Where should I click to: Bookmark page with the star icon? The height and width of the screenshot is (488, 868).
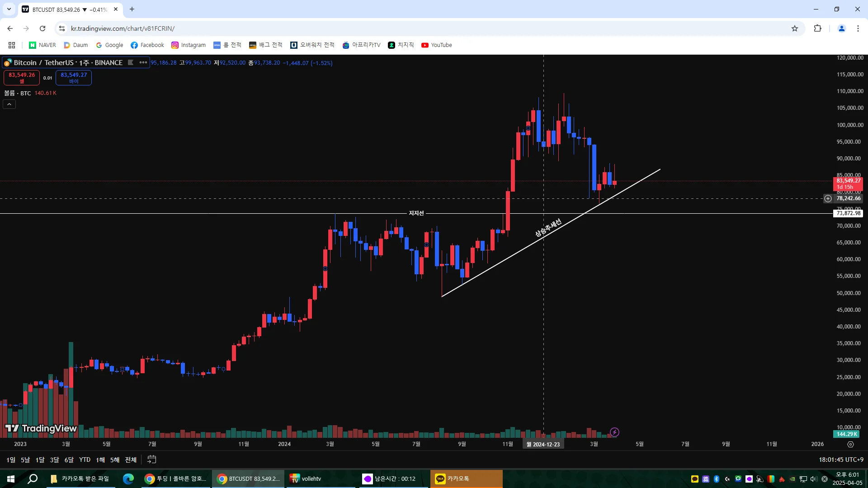[x=795, y=28]
